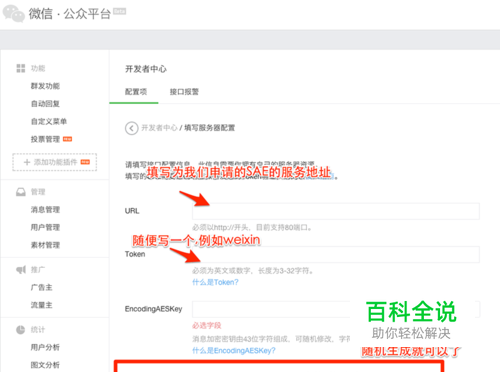Viewport: 500px width, 372px height.
Task: Select the 配置项 tab
Action: click(136, 92)
